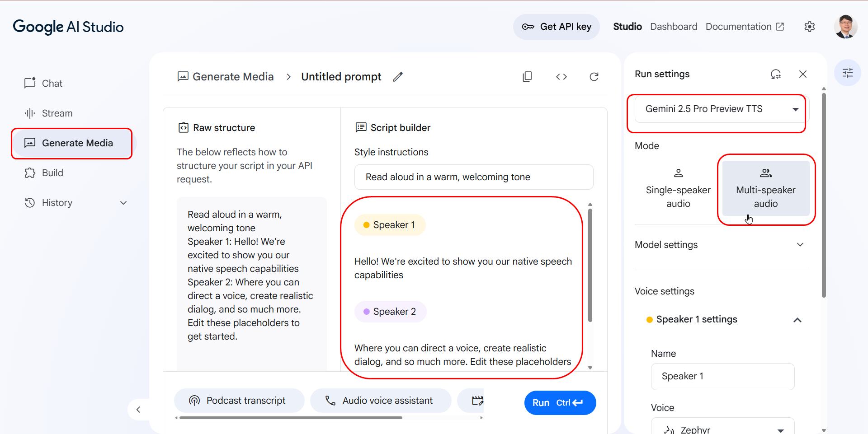
Task: Open Documentation external link
Action: (745, 27)
